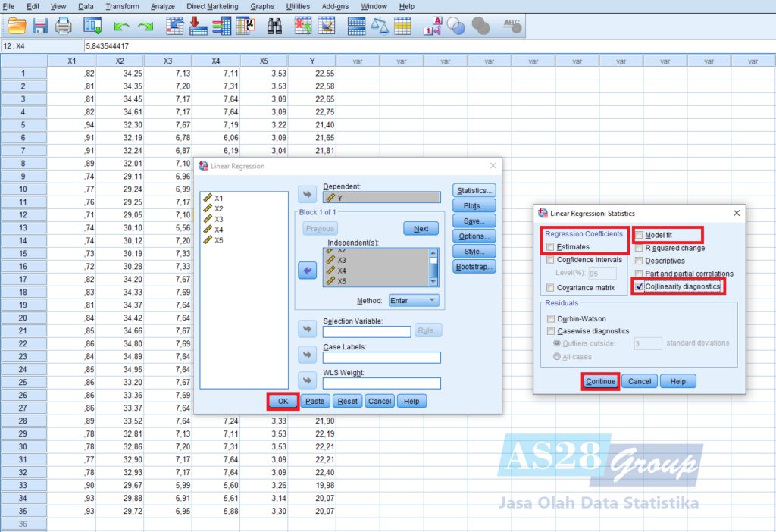Viewport: 776px width, 532px height.
Task: Open the Method dropdown set to Enter
Action: point(414,300)
